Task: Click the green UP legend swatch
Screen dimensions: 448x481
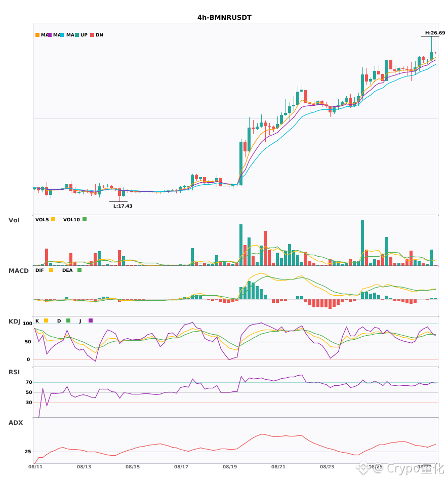Action: [77, 35]
